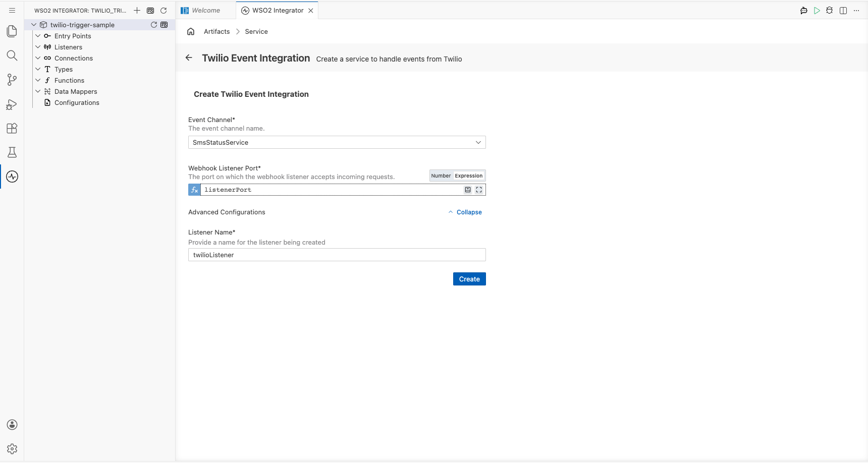Select the Data Mappers label
Viewport: 868px width, 463px height.
(x=76, y=91)
